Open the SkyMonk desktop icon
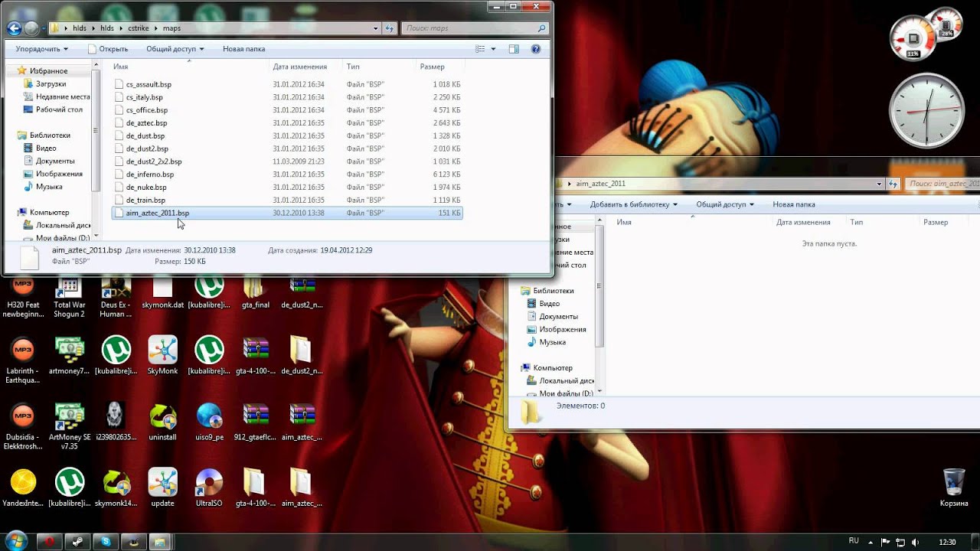The image size is (980, 551). pos(162,356)
